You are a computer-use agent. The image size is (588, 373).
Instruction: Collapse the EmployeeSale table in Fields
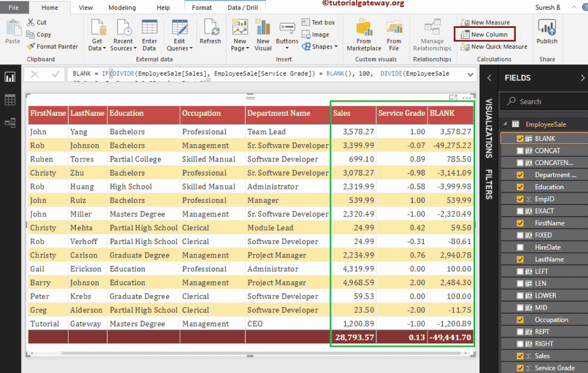(506, 124)
